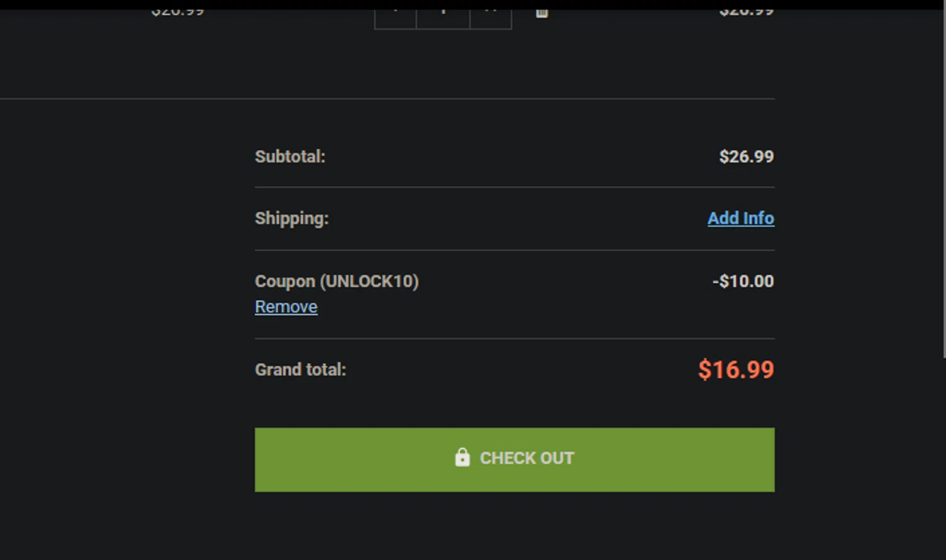Click the Grand total label
946x560 pixels.
[301, 370]
